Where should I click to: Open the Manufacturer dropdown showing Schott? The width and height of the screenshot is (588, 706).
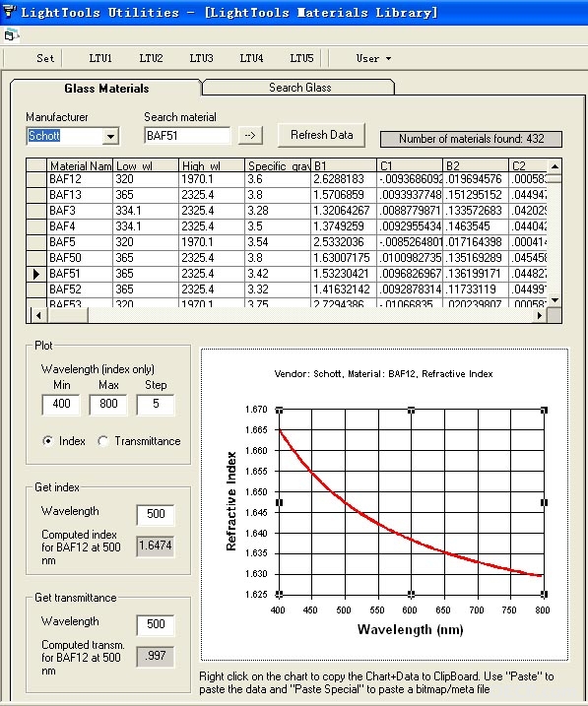(x=110, y=136)
